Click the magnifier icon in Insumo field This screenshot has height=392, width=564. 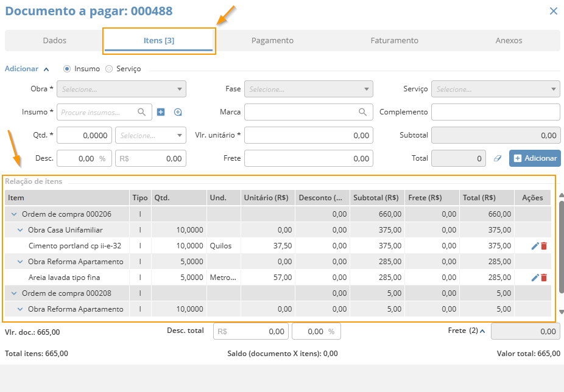point(141,112)
